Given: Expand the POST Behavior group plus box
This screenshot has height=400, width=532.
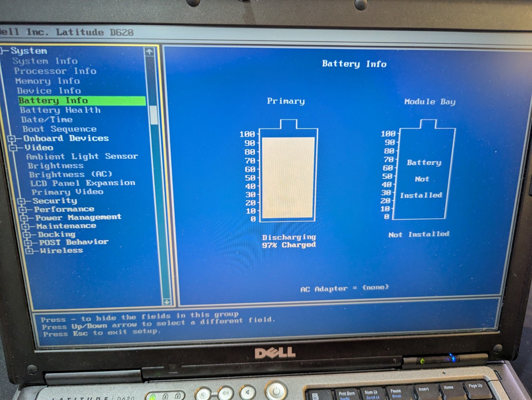Looking at the screenshot, I should click(28, 243).
